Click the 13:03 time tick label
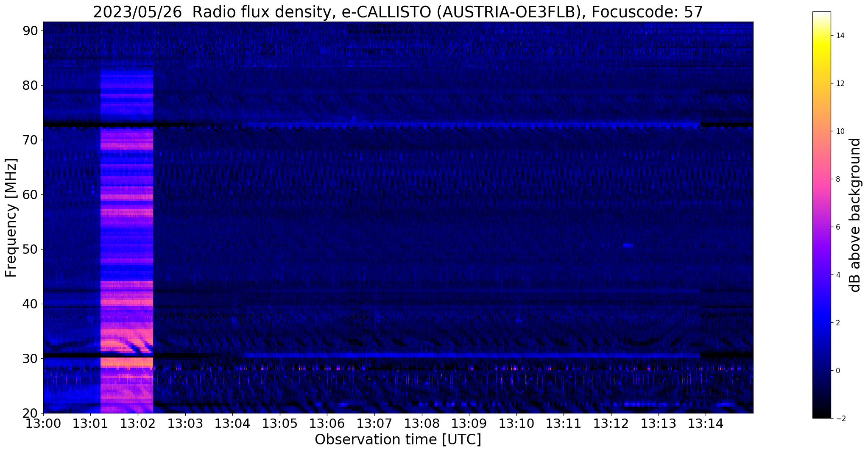 pyautogui.click(x=185, y=424)
